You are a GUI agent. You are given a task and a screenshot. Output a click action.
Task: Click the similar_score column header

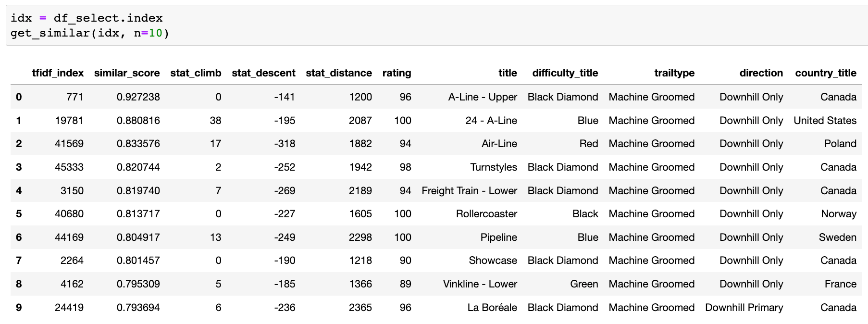[127, 73]
